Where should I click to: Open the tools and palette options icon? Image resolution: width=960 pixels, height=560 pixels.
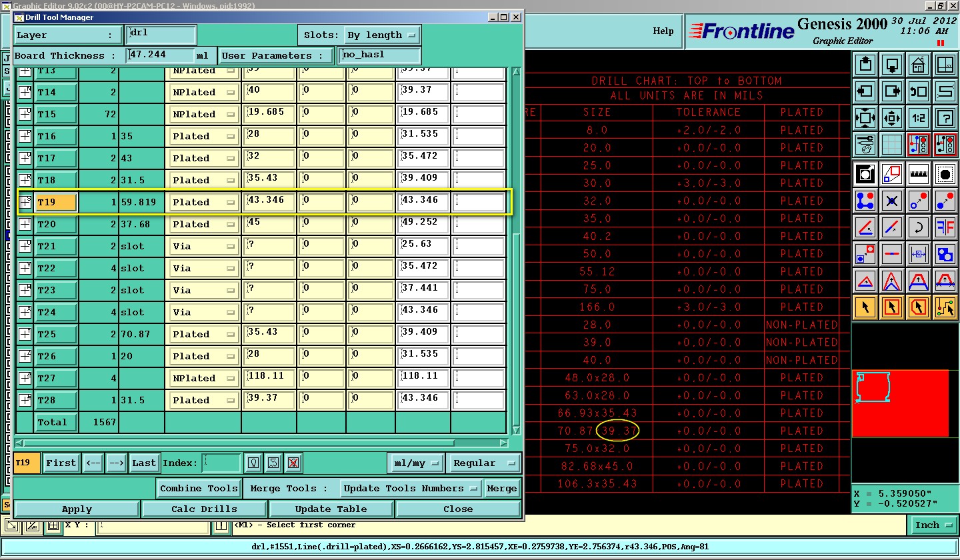(865, 144)
